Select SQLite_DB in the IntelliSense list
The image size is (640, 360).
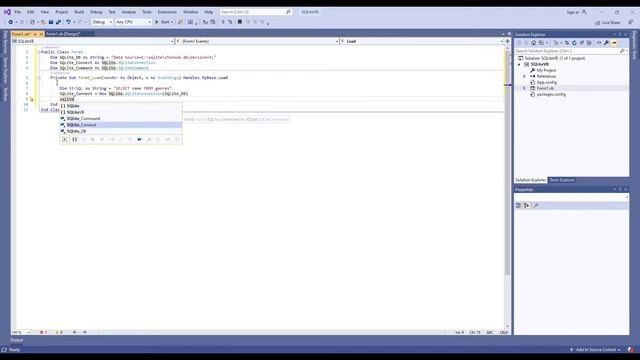121,131
